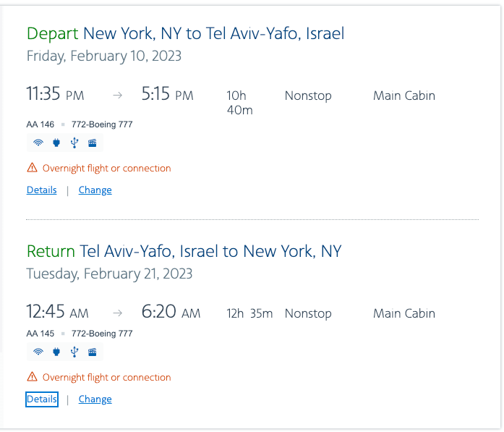This screenshot has width=504, height=432.
Task: Open Details for the departing flight
Action: pyautogui.click(x=41, y=190)
